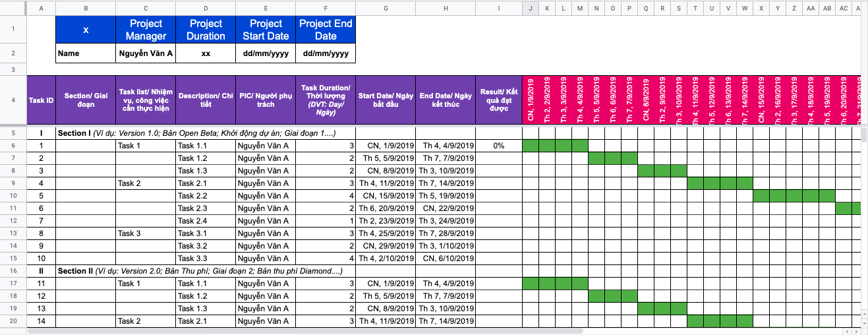Select column I header
The width and height of the screenshot is (868, 335).
click(x=499, y=8)
